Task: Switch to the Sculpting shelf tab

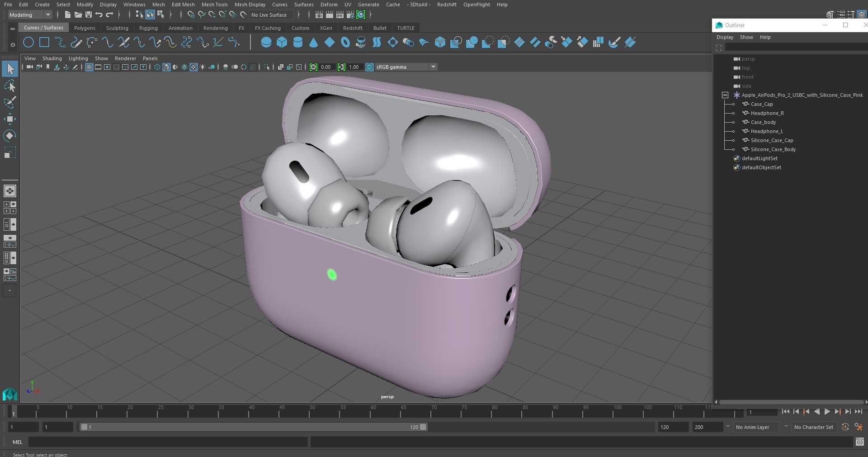Action: coord(117,28)
